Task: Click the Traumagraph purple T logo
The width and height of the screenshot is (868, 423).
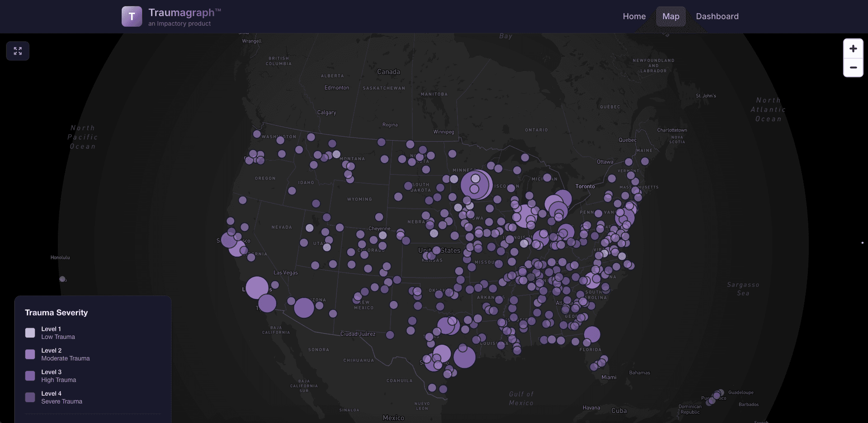Action: pyautogui.click(x=132, y=16)
